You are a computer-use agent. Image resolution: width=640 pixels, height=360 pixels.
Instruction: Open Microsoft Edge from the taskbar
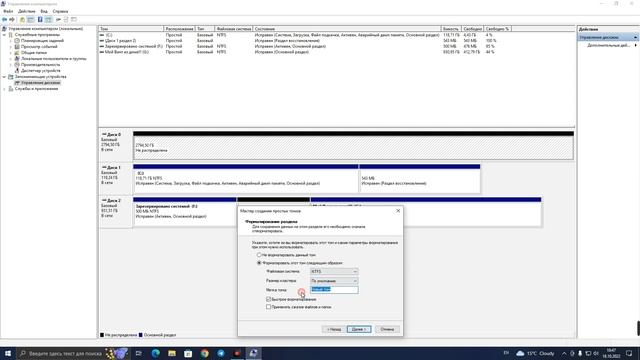pyautogui.click(x=156, y=353)
